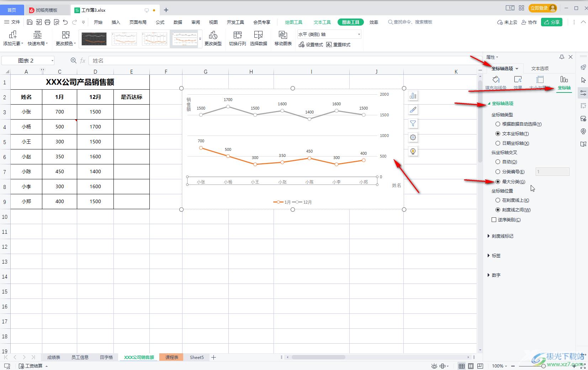Click chart elements icon beside chart
The height and width of the screenshot is (370, 588).
(x=413, y=96)
